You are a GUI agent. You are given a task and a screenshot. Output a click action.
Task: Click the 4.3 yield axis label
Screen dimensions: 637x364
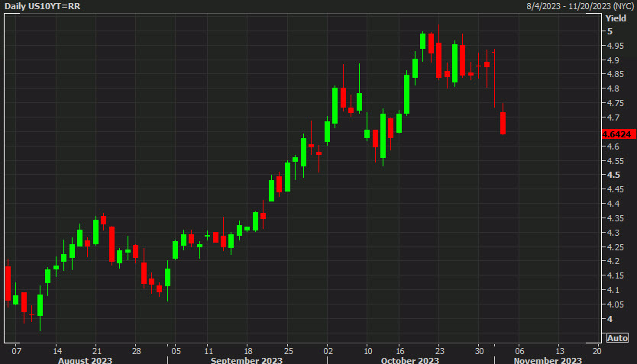click(613, 233)
